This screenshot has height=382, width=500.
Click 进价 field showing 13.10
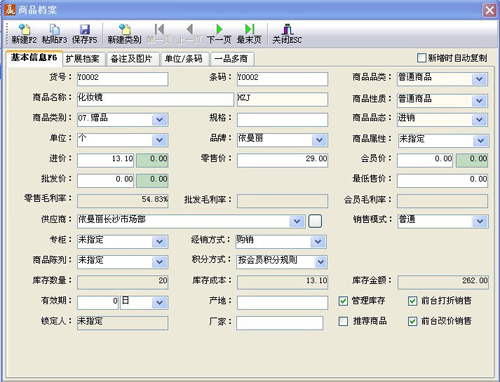(106, 160)
